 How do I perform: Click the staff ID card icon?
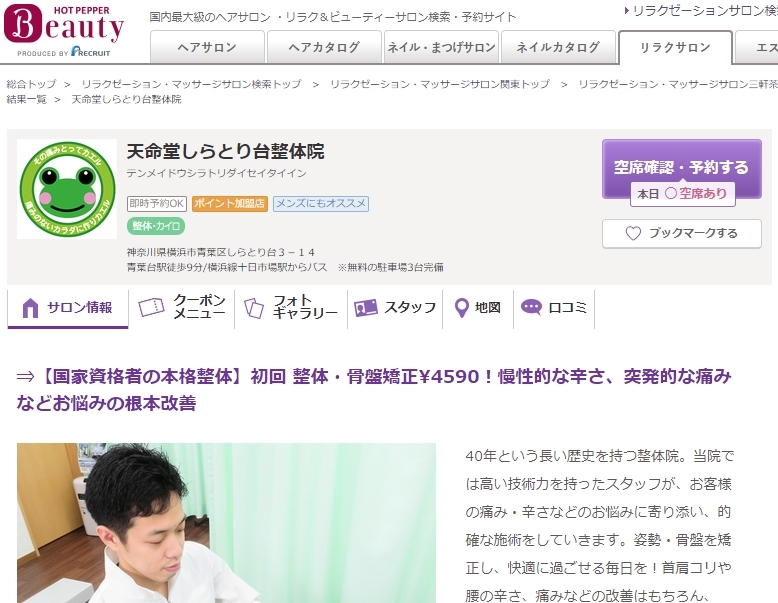(x=366, y=308)
